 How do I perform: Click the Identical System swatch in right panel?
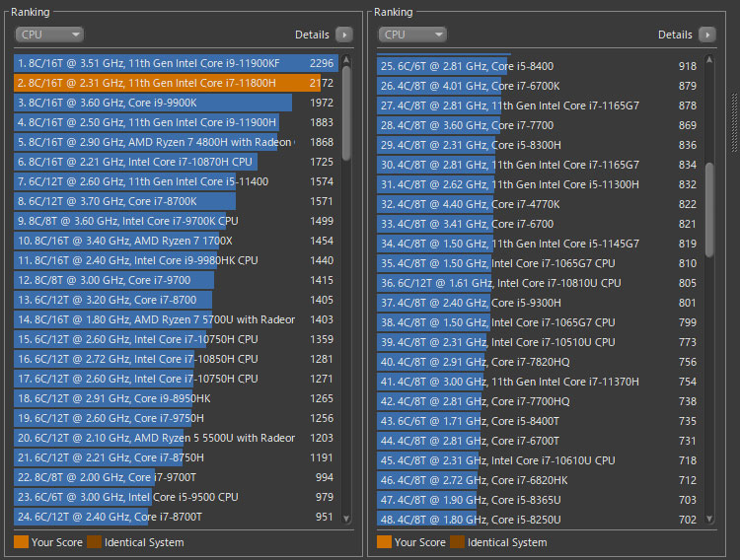click(457, 542)
